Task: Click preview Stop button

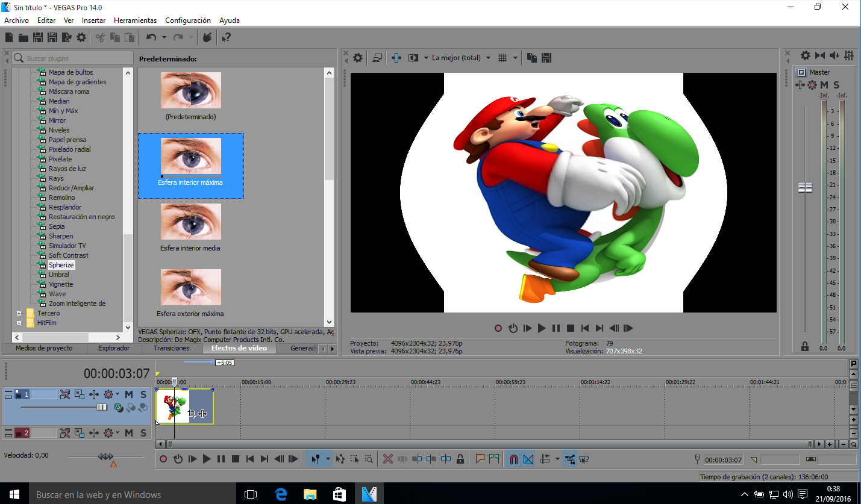Action: (571, 328)
